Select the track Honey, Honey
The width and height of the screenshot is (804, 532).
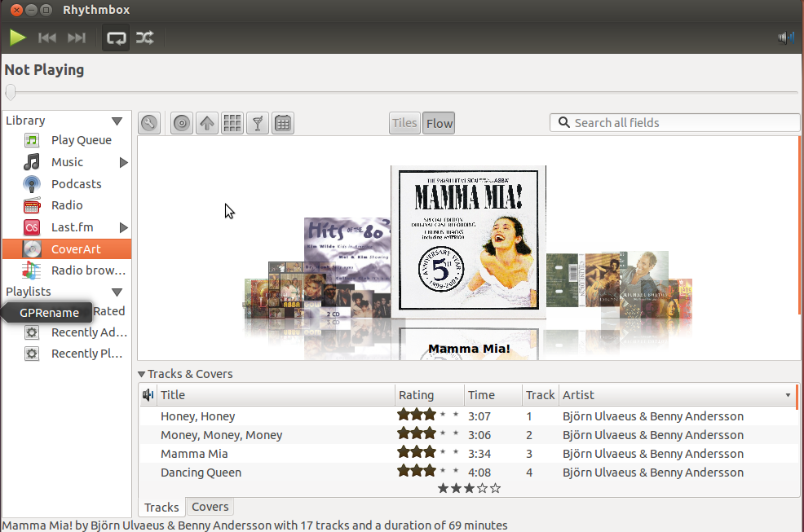197,416
